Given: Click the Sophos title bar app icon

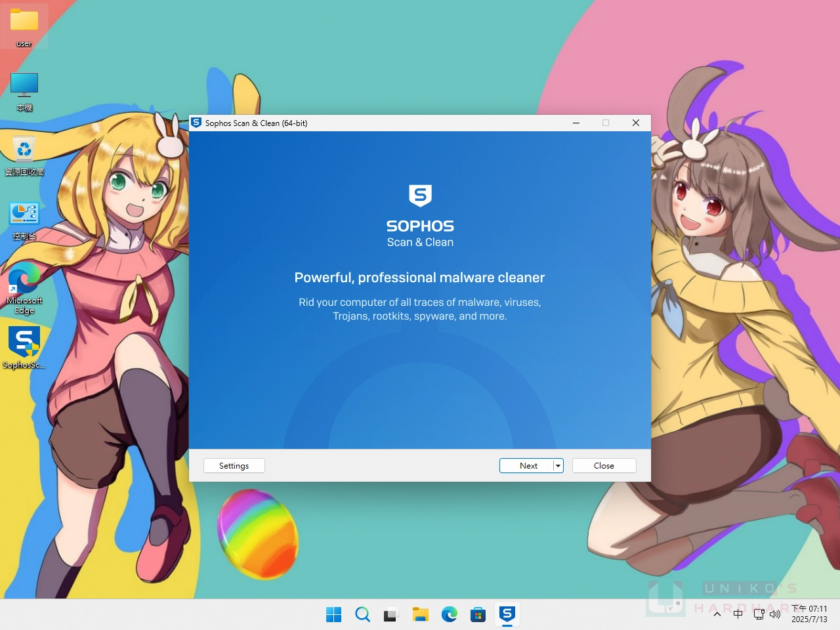Looking at the screenshot, I should pyautogui.click(x=196, y=123).
